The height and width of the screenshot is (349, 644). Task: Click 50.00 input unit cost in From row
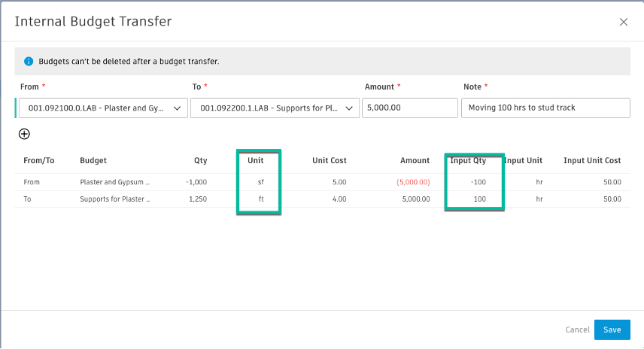[612, 182]
